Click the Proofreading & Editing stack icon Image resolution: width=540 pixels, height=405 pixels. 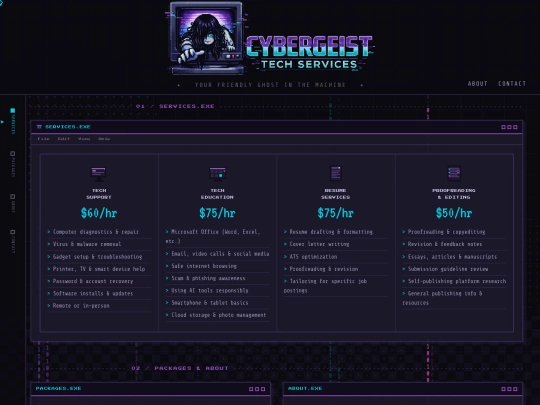pyautogui.click(x=454, y=173)
